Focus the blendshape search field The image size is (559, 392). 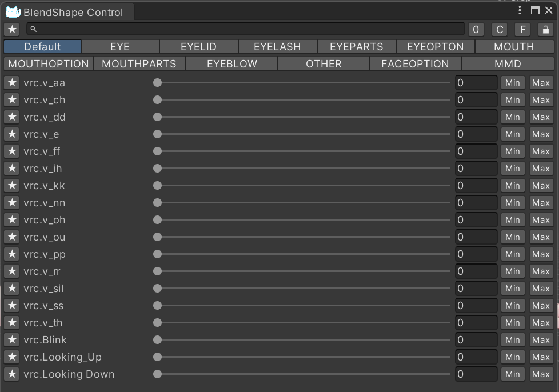click(x=246, y=29)
